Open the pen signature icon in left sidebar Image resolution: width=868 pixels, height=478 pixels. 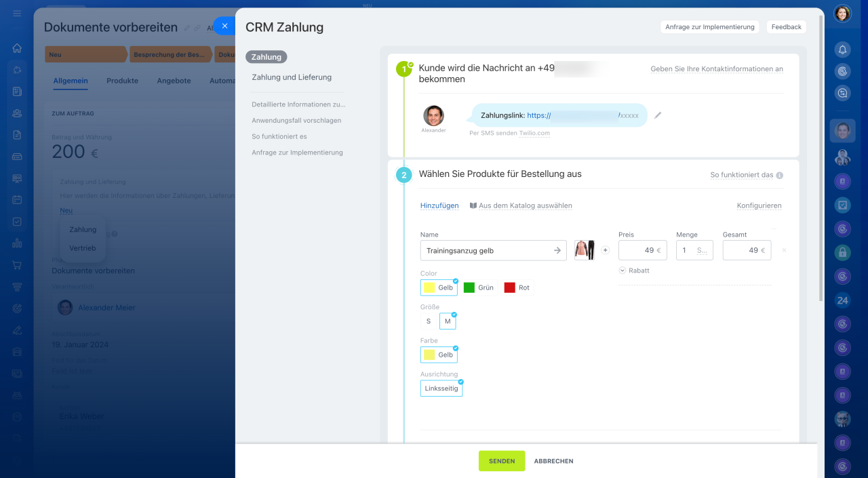click(17, 330)
